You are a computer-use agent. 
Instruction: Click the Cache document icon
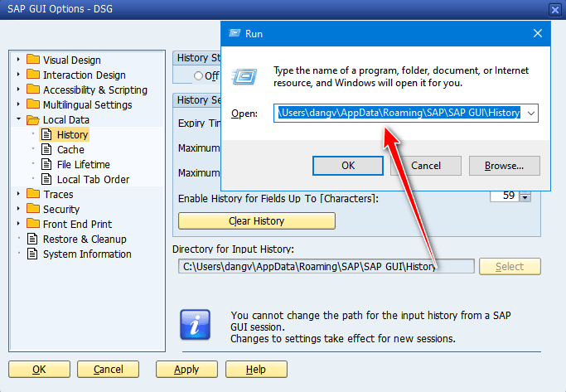pyautogui.click(x=47, y=149)
